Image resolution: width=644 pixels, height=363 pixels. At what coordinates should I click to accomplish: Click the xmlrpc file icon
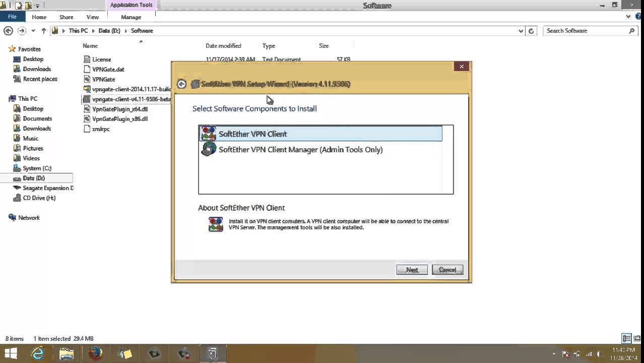point(87,129)
